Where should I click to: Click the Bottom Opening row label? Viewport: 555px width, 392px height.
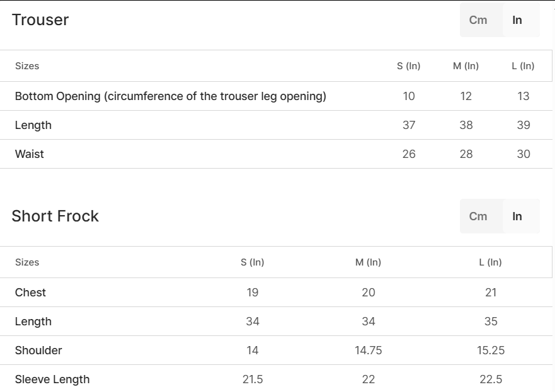(x=171, y=96)
